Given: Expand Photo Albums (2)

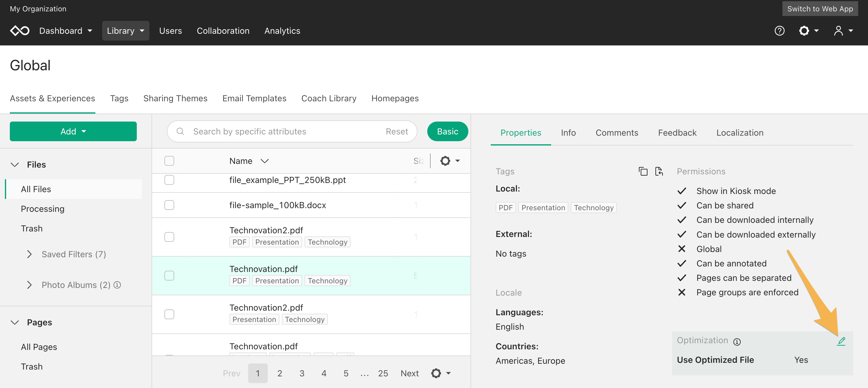Looking at the screenshot, I should 29,285.
